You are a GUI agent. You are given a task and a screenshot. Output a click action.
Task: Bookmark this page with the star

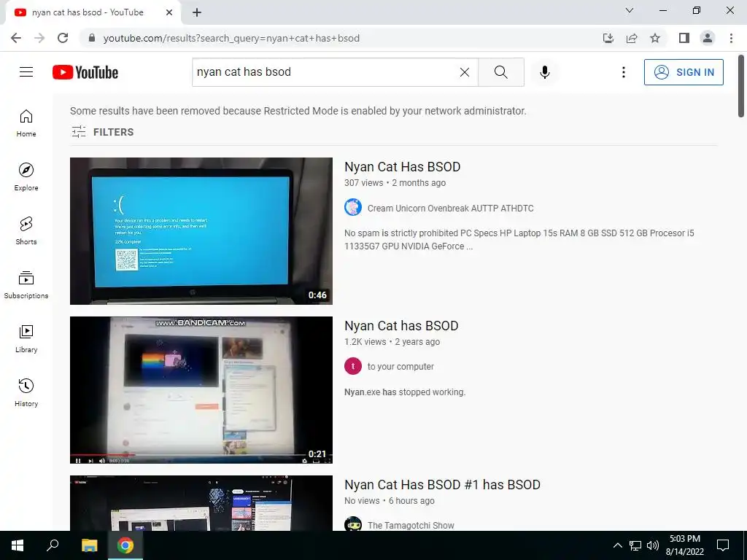tap(655, 38)
